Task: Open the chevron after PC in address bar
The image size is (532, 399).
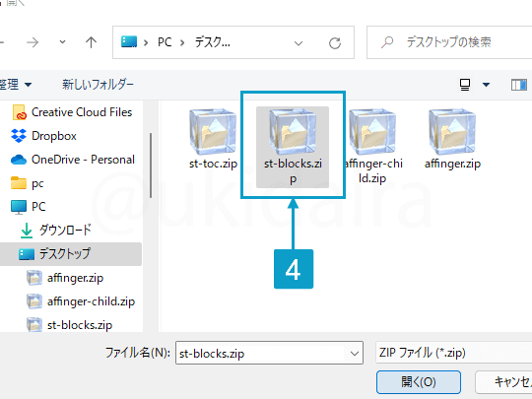Action: [x=182, y=42]
